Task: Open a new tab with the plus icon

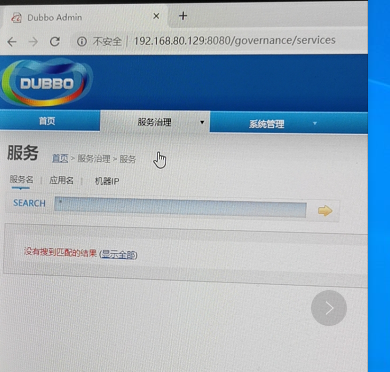Action: pyautogui.click(x=183, y=16)
